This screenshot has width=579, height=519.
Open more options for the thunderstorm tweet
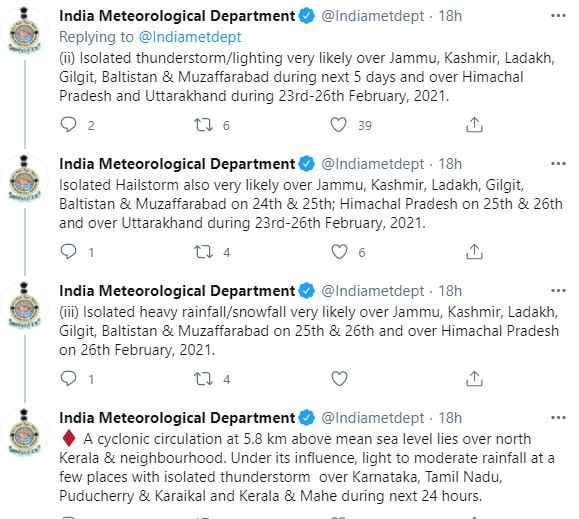[558, 16]
